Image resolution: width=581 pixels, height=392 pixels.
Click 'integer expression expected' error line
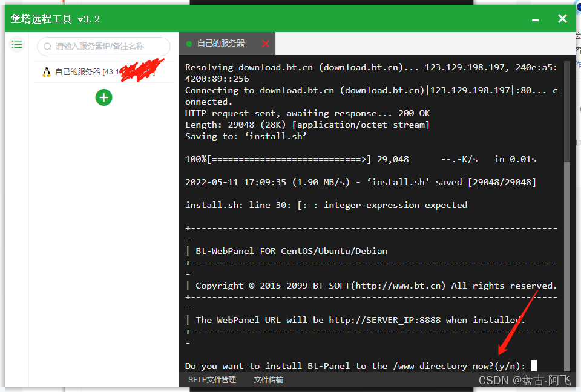pyautogui.click(x=326, y=205)
